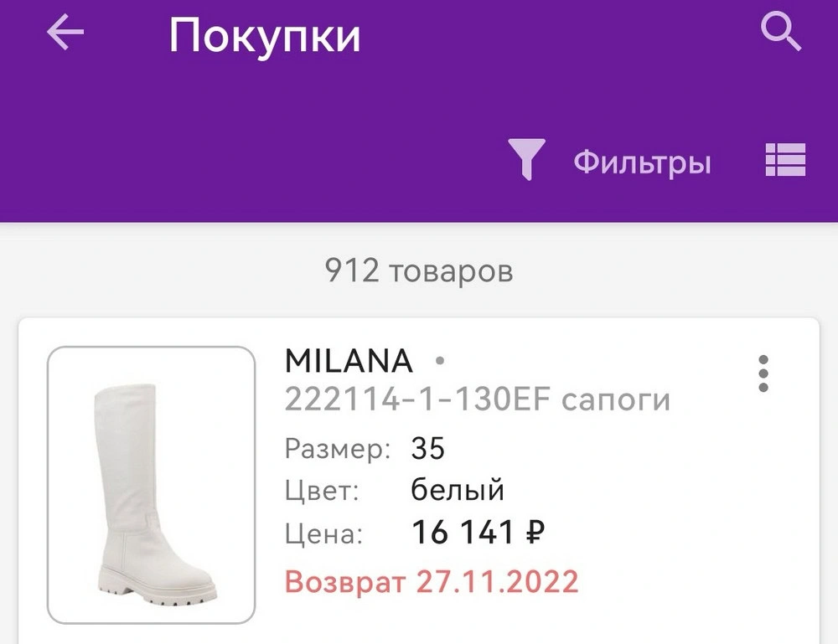The height and width of the screenshot is (644, 838).
Task: Click the Цена label
Action: (x=323, y=533)
